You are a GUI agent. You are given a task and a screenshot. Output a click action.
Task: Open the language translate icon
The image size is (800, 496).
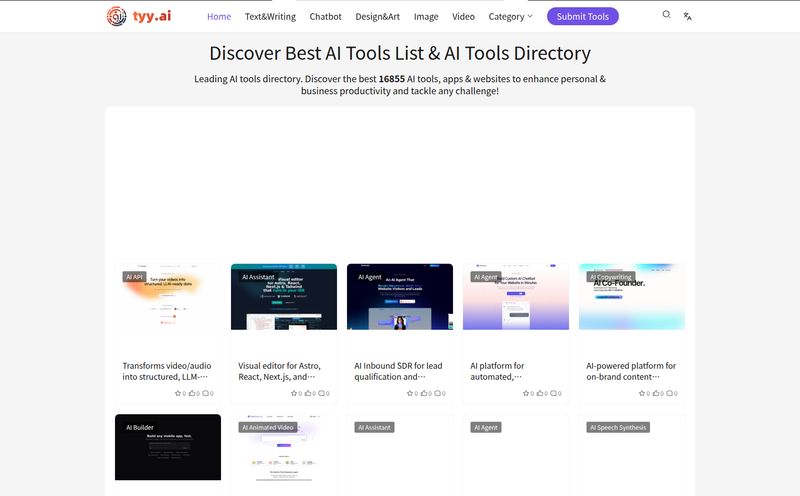coord(687,16)
